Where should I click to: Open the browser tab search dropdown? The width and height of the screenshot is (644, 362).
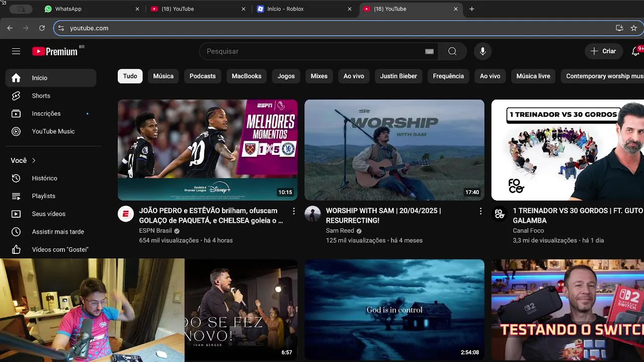pyautogui.click(x=21, y=9)
